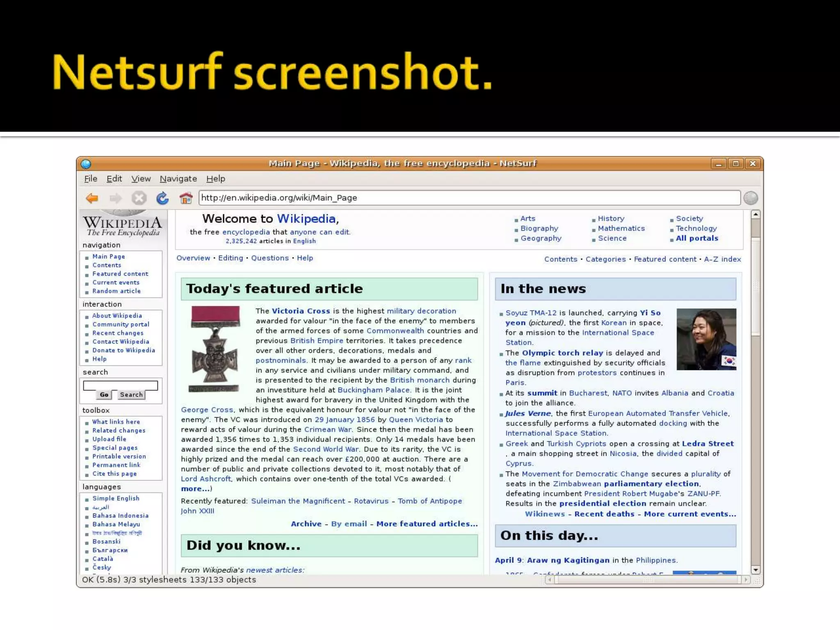Click the Search button in sidebar
The width and height of the screenshot is (840, 630).
coord(131,395)
